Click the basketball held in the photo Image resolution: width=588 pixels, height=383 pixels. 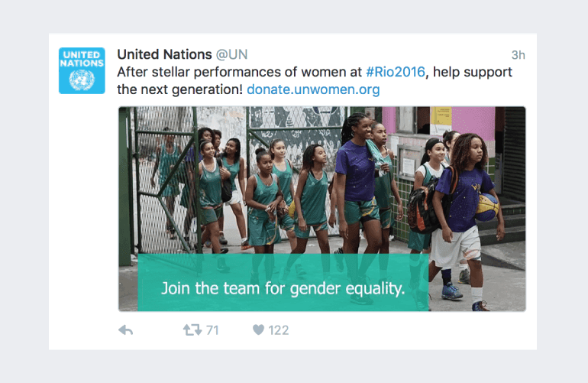486,206
